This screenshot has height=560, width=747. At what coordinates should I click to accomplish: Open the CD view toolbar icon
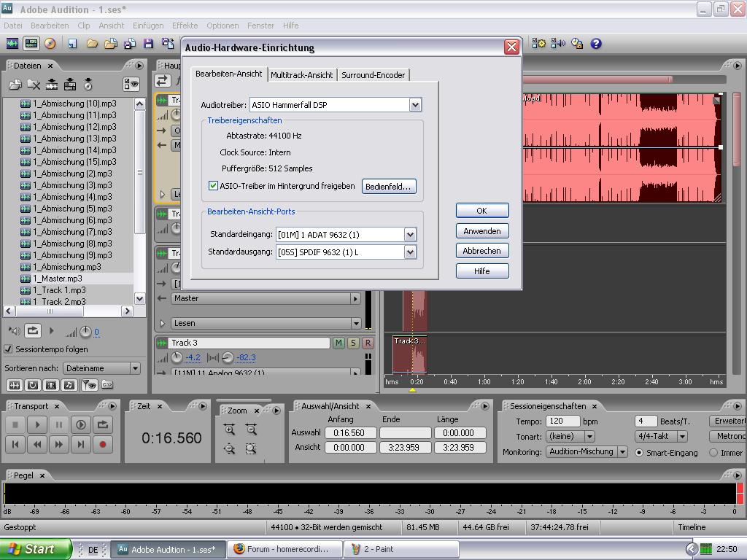coord(50,44)
